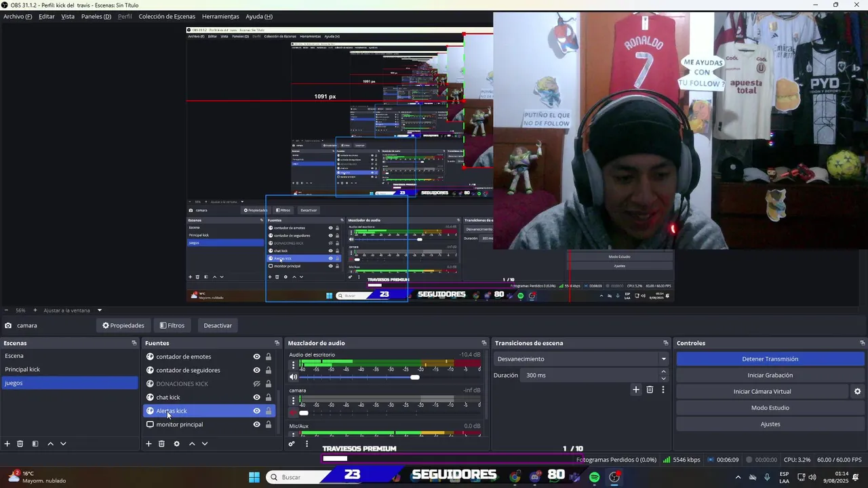Add a scene transition with plus
Viewport: 868px width, 488px height.
[636, 390]
